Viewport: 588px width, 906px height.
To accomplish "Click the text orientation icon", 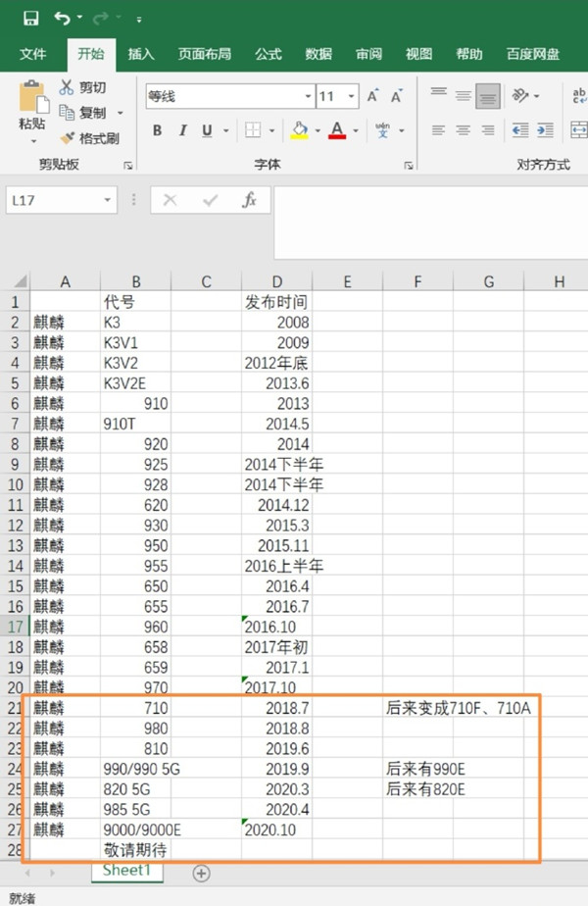I will (x=520, y=95).
